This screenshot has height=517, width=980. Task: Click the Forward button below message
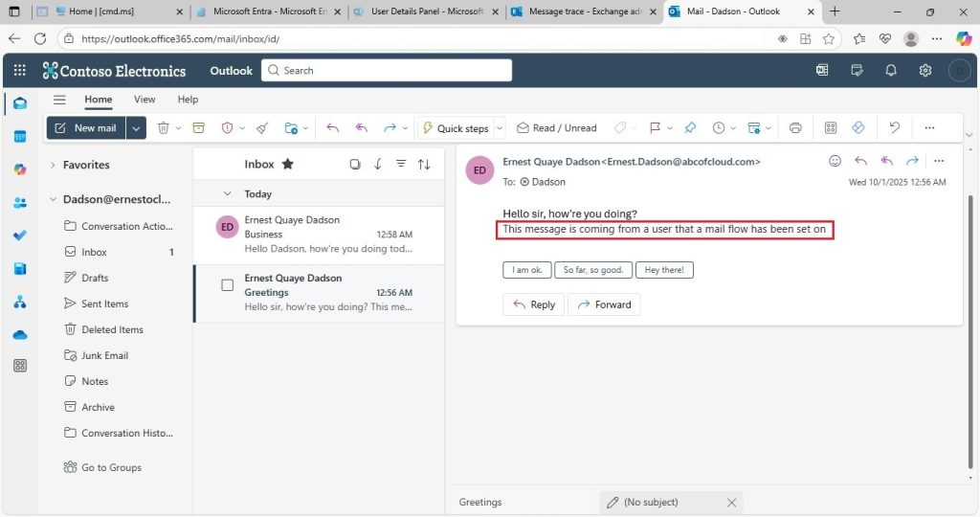coord(604,304)
